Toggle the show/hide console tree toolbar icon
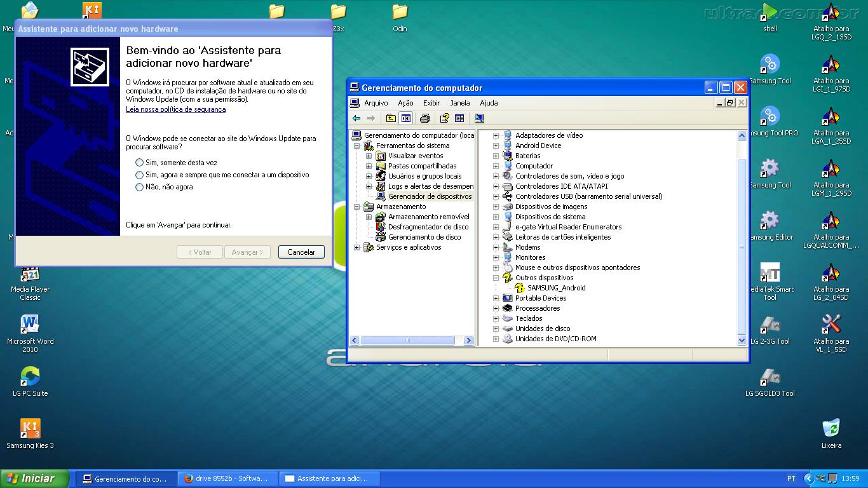This screenshot has width=868, height=488. (x=406, y=118)
